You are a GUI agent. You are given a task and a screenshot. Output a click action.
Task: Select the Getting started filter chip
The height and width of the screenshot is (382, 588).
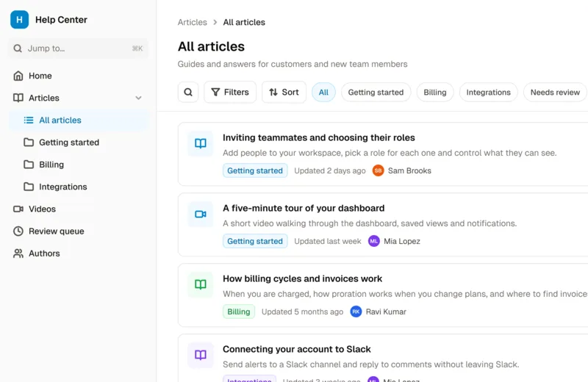click(376, 93)
